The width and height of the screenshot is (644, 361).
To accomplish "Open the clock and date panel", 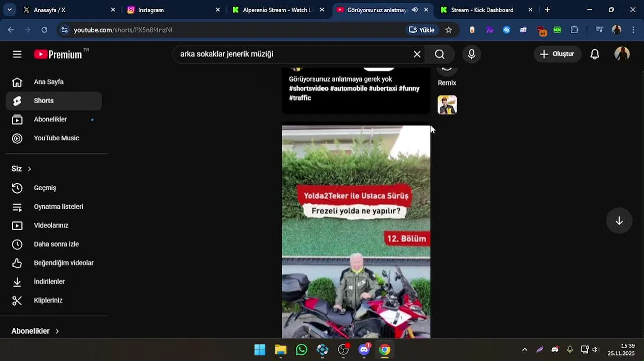I will pyautogui.click(x=621, y=350).
